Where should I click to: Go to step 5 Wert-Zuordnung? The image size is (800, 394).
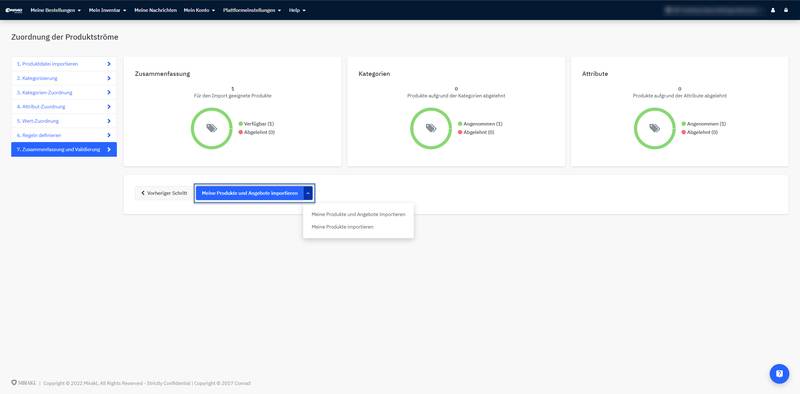point(64,121)
